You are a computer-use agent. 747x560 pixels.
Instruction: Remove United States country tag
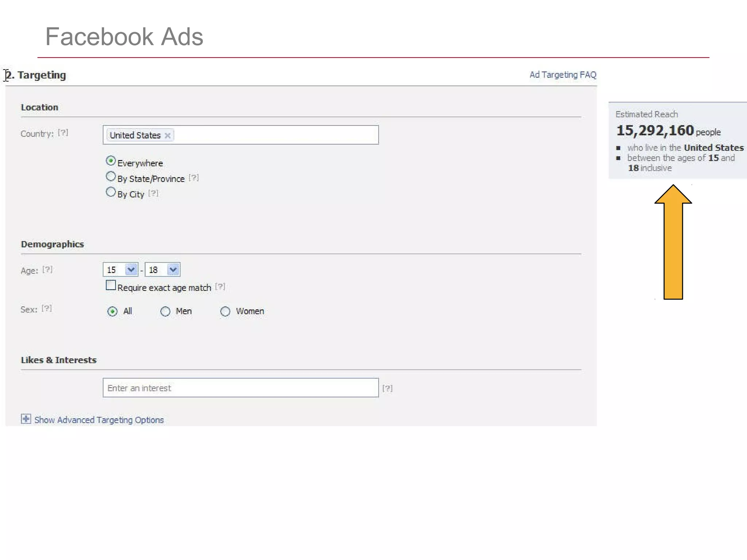point(167,136)
